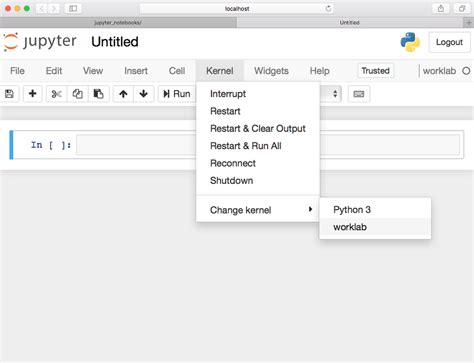The image size is (474, 363).
Task: Copy selected cells icon
Action: 77,94
